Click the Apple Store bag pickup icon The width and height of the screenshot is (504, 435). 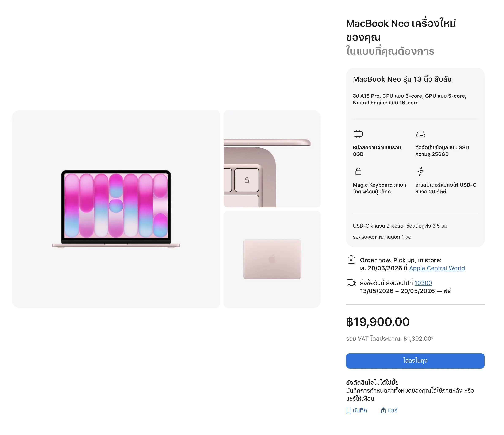point(351,260)
